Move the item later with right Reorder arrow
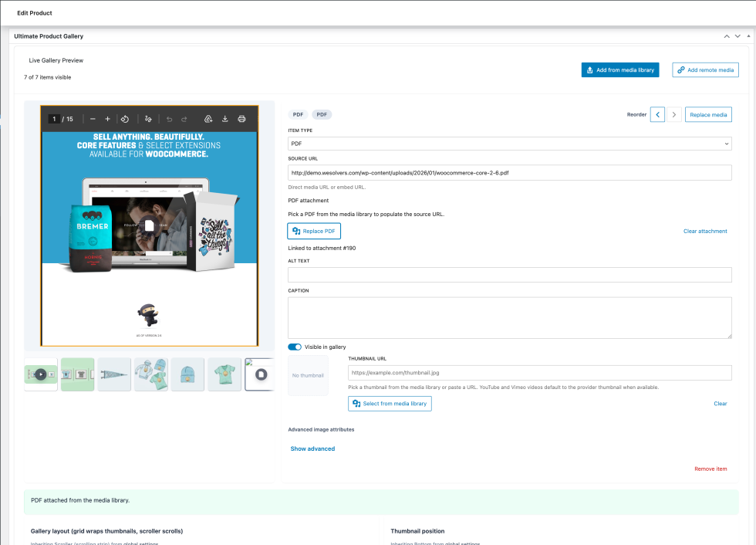The width and height of the screenshot is (756, 545). pyautogui.click(x=674, y=115)
